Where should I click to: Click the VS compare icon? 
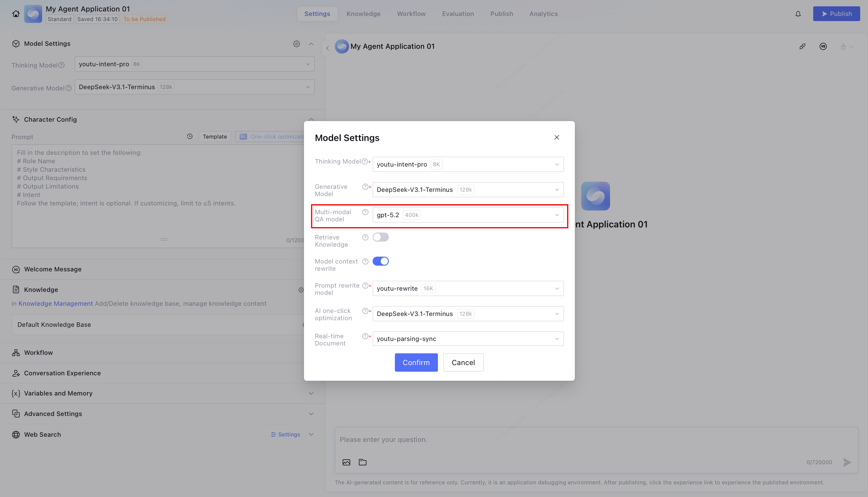coord(823,46)
